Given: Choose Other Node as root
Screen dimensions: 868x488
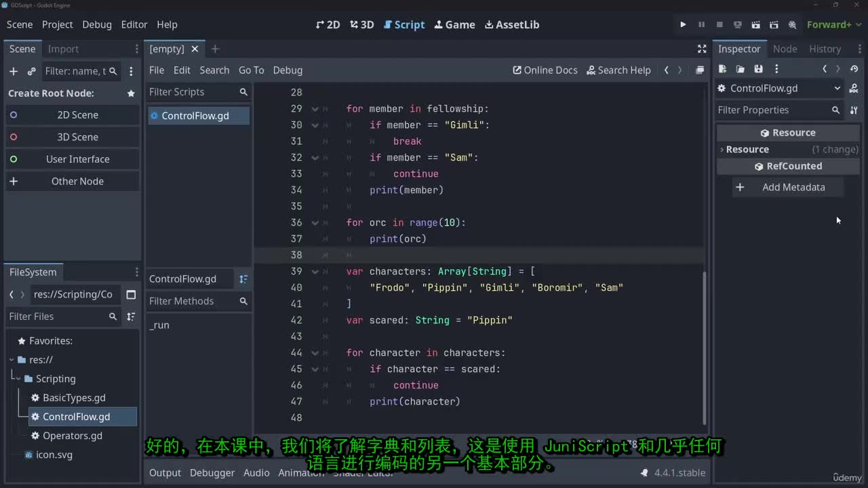Looking at the screenshot, I should 73,181.
